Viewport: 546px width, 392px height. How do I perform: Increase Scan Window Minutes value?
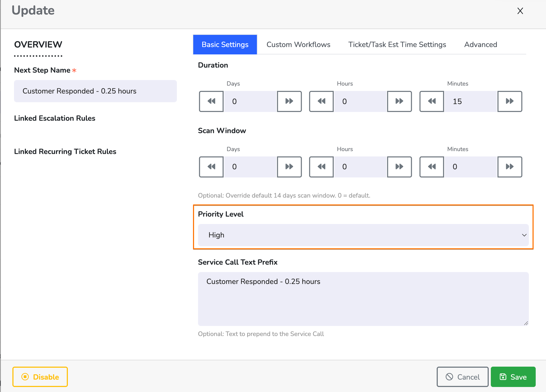[510, 167]
